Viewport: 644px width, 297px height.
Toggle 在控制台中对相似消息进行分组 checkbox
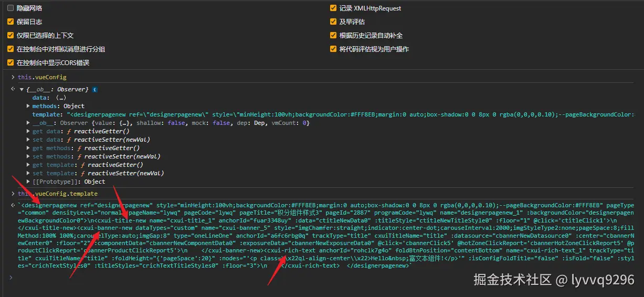(10, 49)
